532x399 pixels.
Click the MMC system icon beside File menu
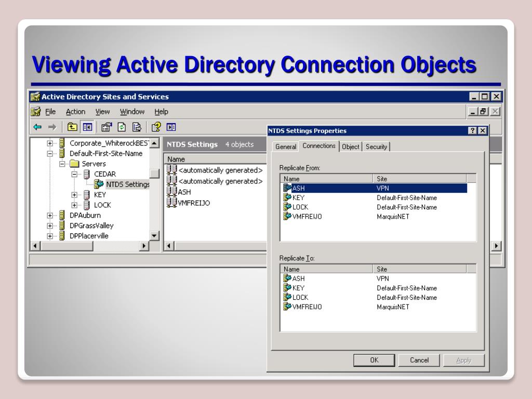pyautogui.click(x=36, y=112)
